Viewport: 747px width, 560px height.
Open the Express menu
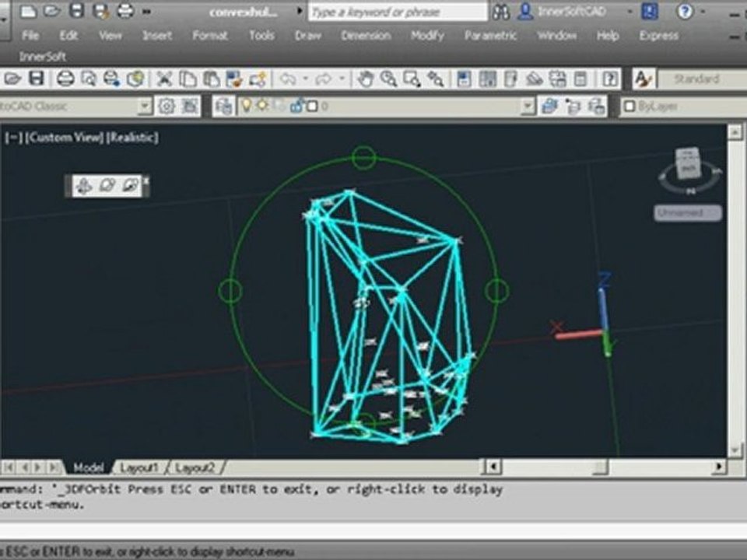click(658, 36)
